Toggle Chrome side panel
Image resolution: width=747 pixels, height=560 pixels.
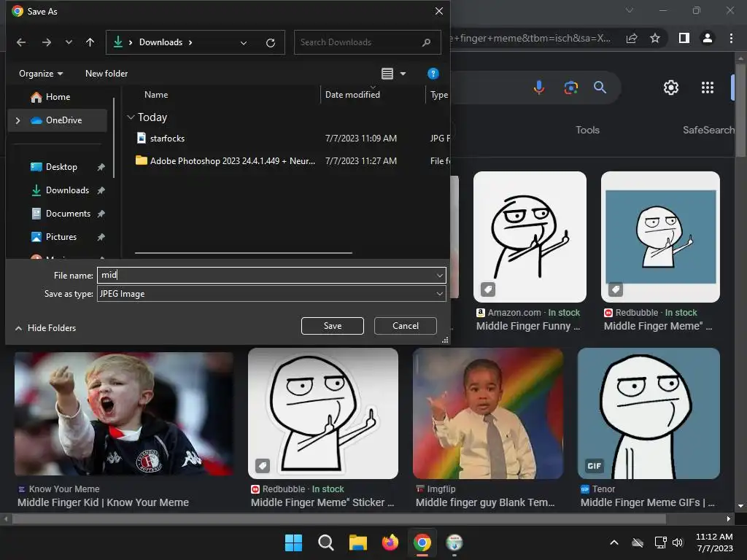pos(684,38)
